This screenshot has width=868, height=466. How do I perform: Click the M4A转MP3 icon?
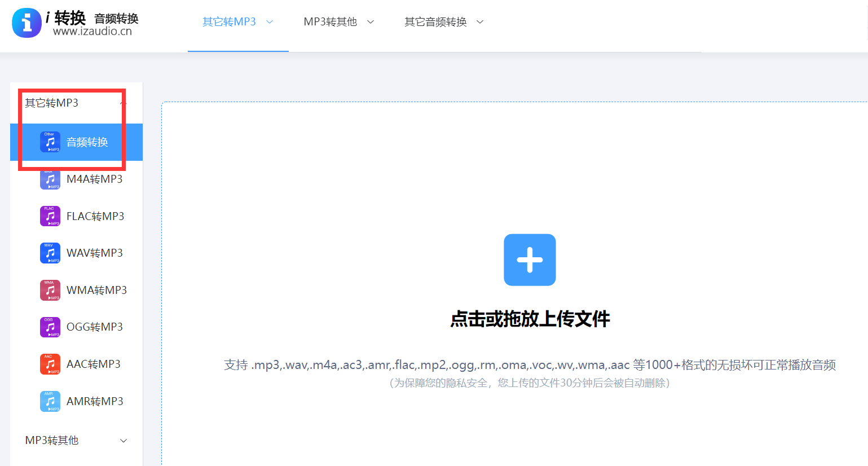(x=50, y=179)
